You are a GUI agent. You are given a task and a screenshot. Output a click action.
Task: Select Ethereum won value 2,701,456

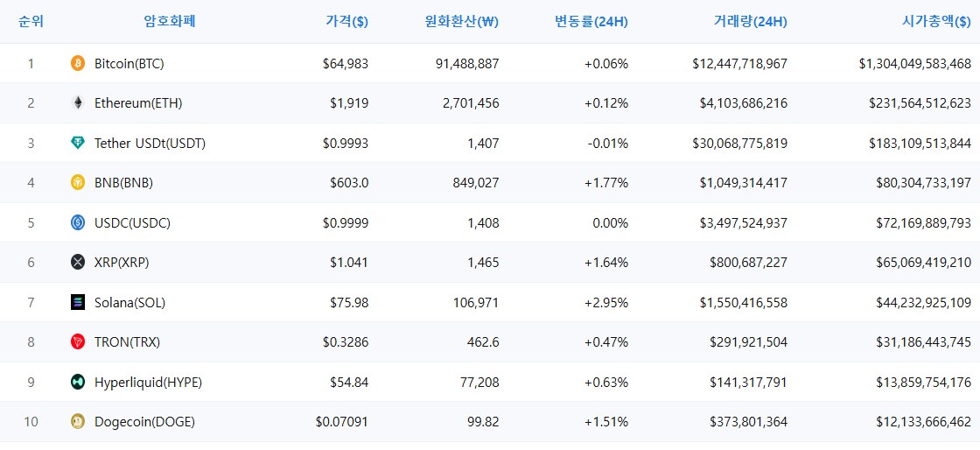coord(470,104)
